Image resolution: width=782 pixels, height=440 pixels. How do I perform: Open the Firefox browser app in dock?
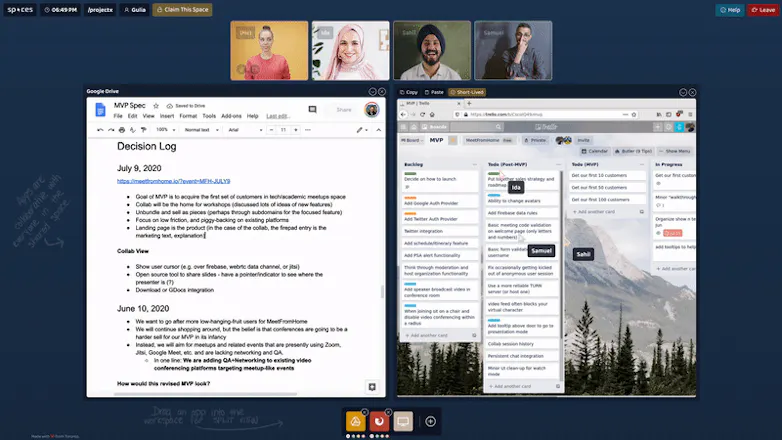pos(379,422)
